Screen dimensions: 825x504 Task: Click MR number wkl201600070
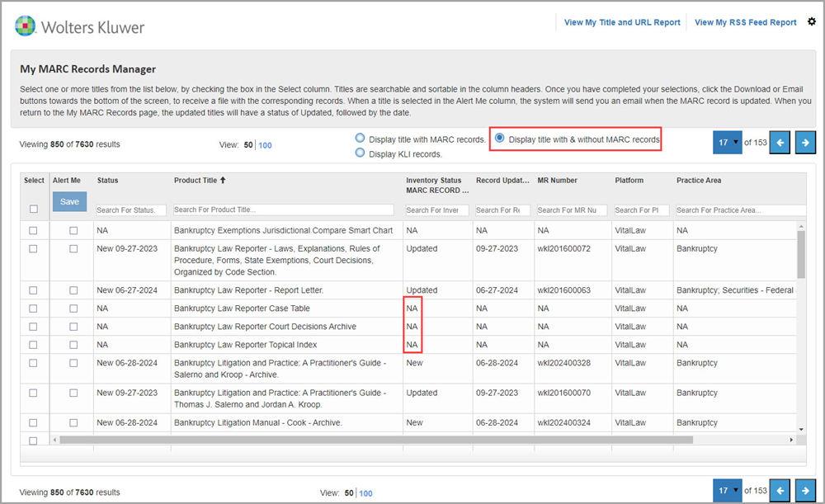pos(564,393)
